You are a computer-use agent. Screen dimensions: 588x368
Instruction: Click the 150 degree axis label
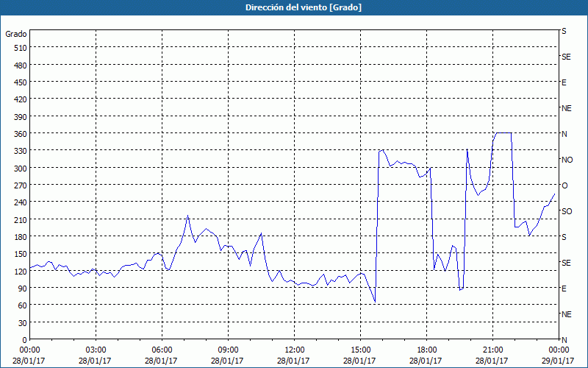21,254
